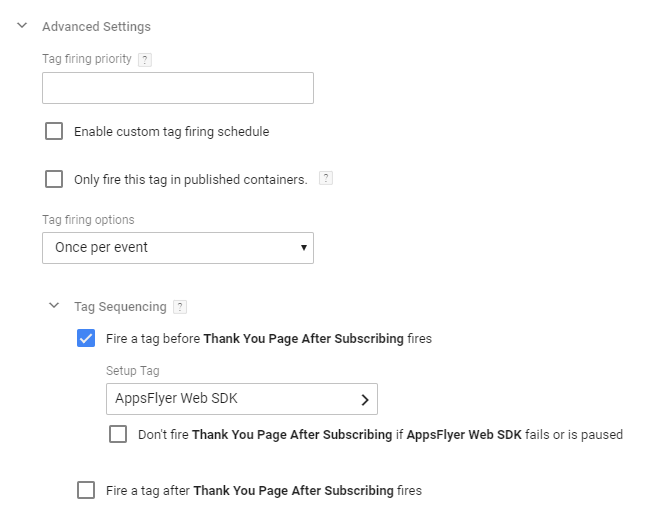This screenshot has width=663, height=521.
Task: Click the Enable custom tag firing schedule label
Action: point(171,131)
